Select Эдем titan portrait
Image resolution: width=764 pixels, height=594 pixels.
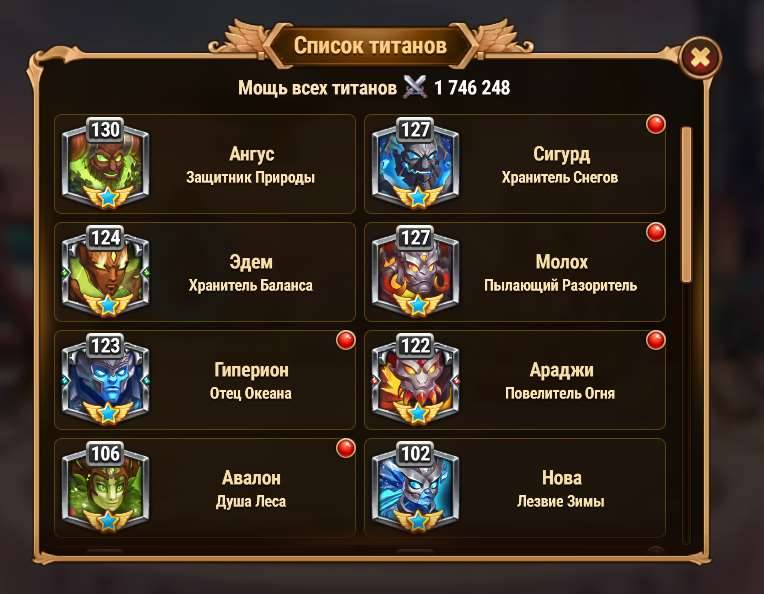click(106, 272)
